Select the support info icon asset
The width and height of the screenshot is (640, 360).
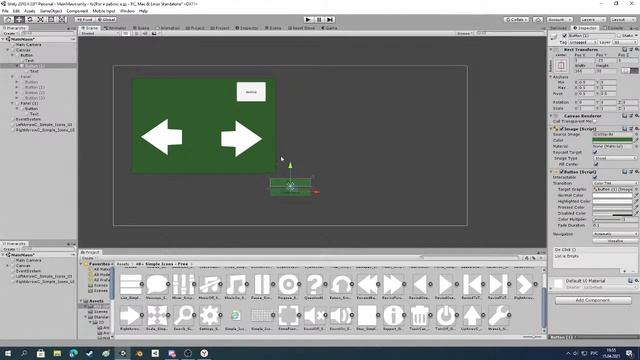click(393, 315)
